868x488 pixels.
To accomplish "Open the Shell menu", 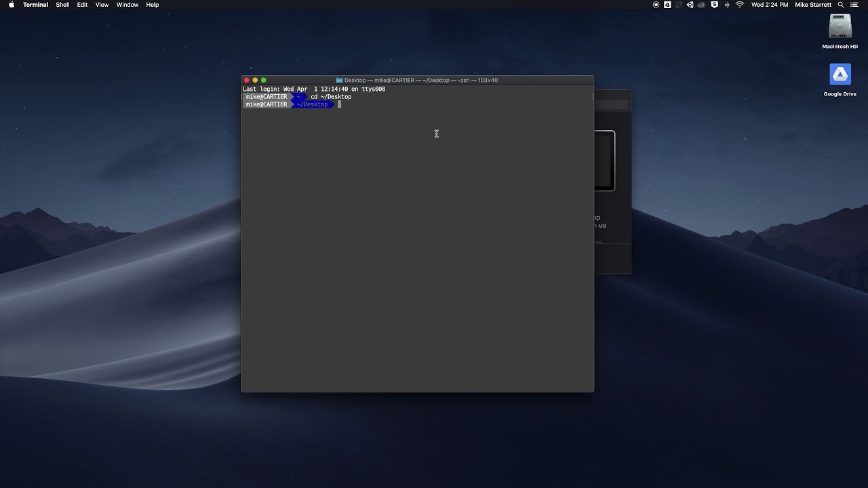I will pyautogui.click(x=62, y=5).
